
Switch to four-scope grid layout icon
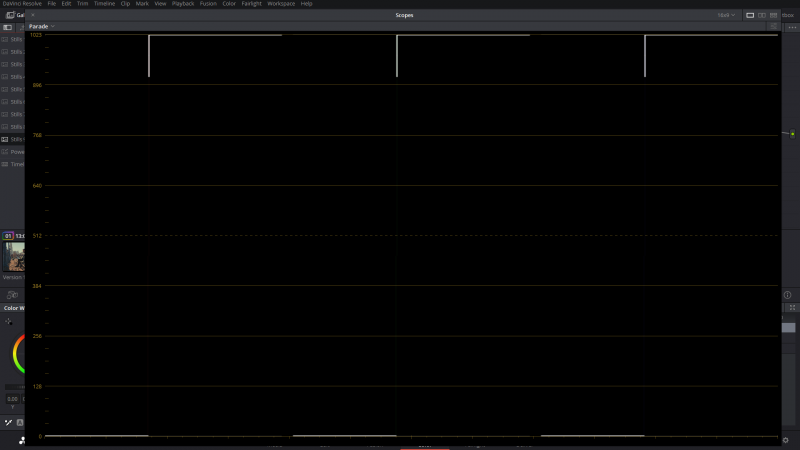click(774, 15)
